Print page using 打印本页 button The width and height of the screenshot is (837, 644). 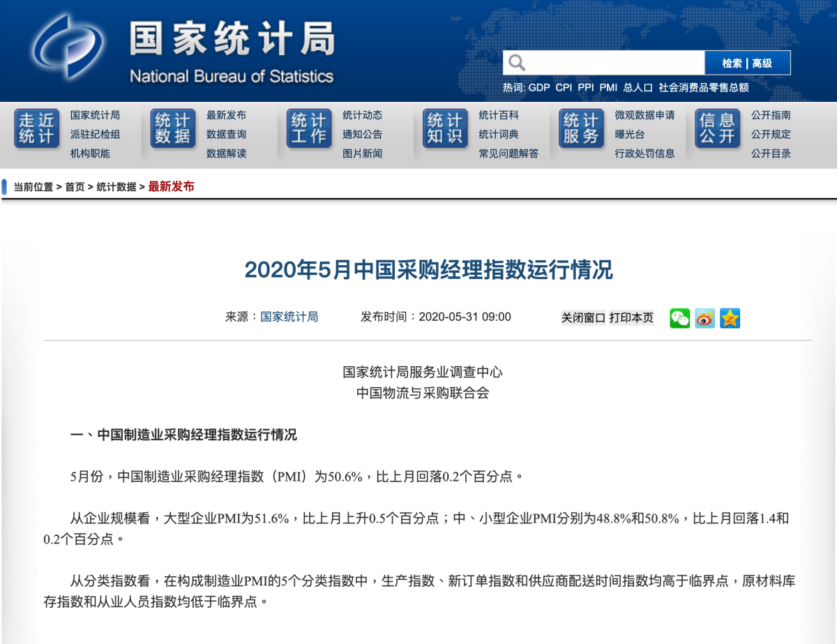(631, 318)
